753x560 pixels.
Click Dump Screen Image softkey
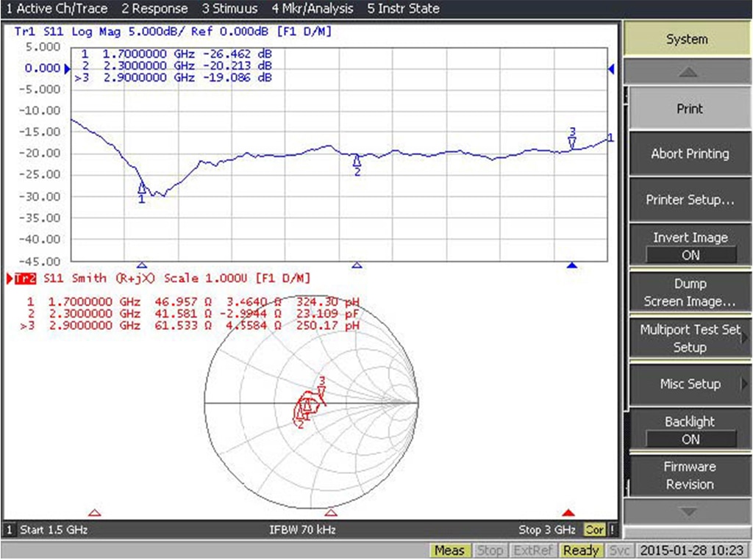click(690, 292)
